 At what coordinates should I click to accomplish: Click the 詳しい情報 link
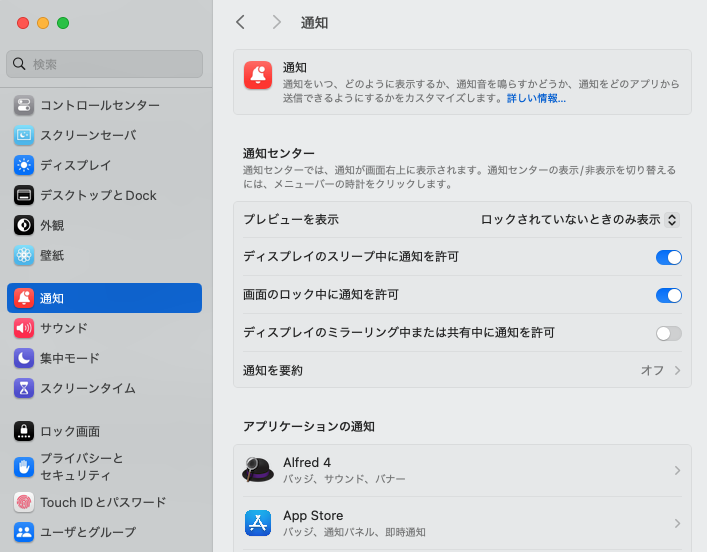(x=536, y=98)
